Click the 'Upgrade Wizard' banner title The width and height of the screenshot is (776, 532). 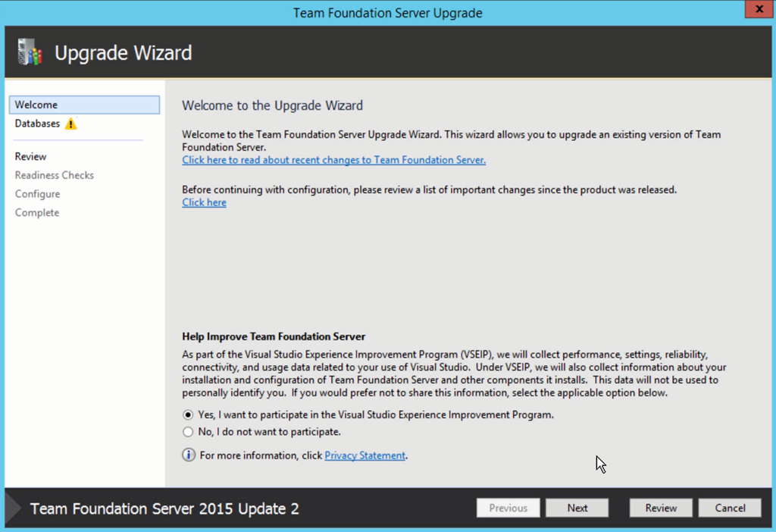tap(124, 53)
